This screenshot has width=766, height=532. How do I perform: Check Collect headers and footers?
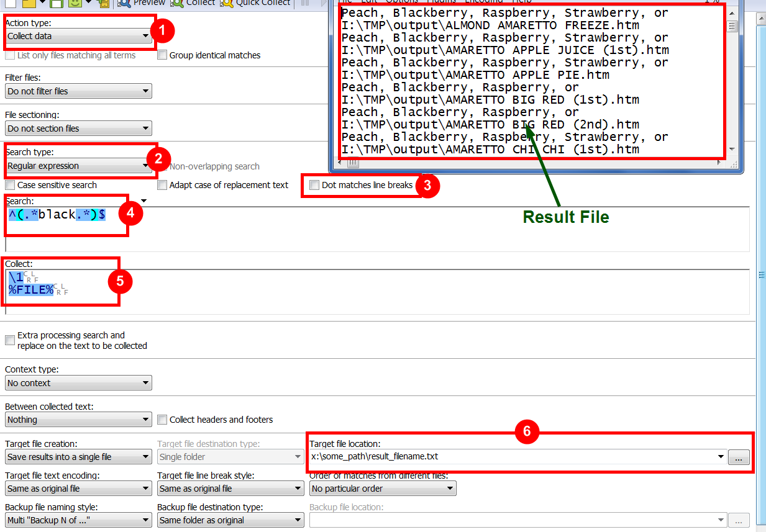(x=162, y=420)
